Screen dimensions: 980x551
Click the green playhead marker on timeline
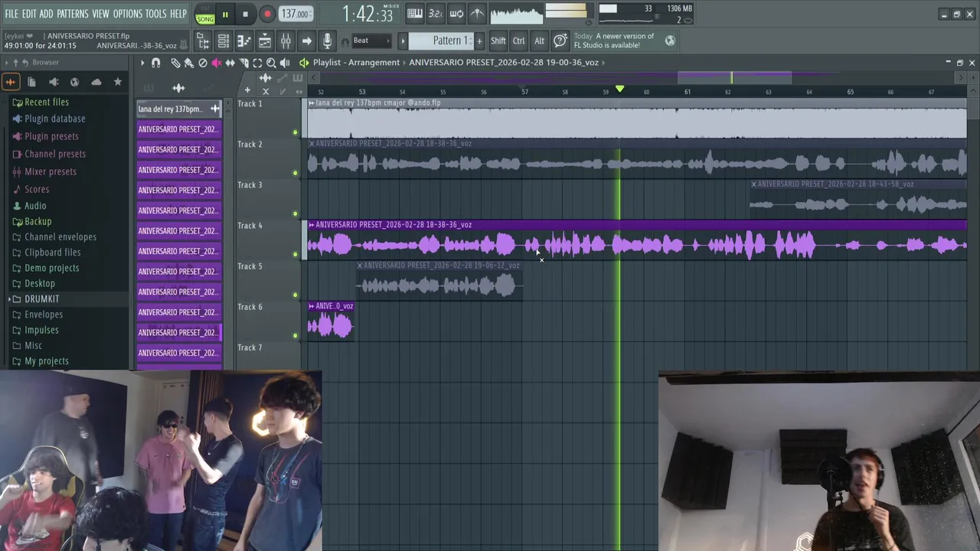click(620, 90)
